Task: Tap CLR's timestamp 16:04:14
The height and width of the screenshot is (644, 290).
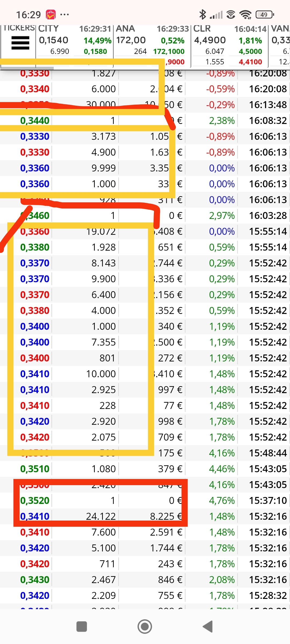Action: [250, 29]
